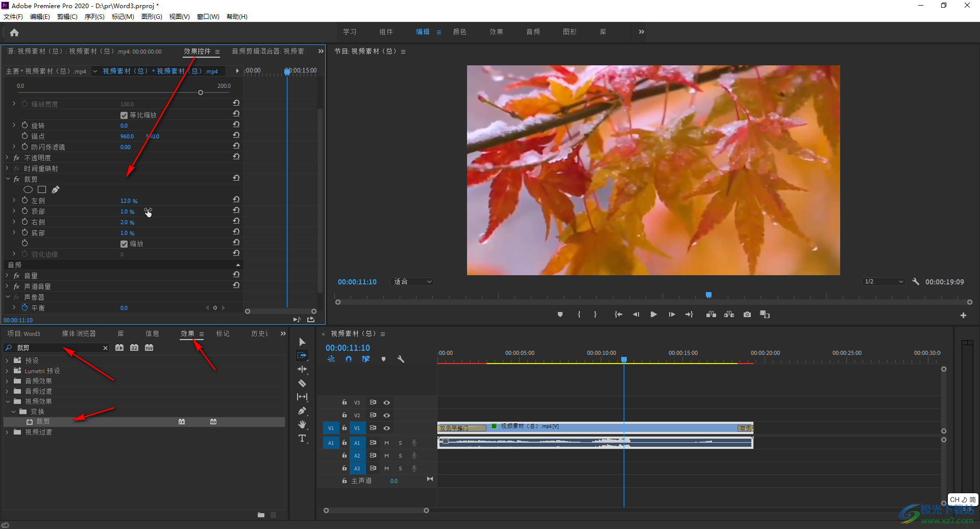This screenshot has height=529, width=980.
Task: Click the Extract button in monitor
Action: point(729,315)
